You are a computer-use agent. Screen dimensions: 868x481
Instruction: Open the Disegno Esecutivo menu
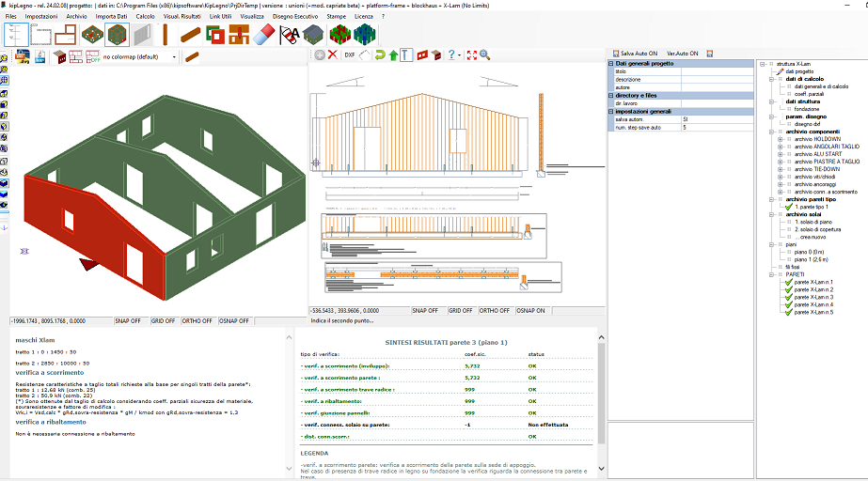[x=294, y=17]
